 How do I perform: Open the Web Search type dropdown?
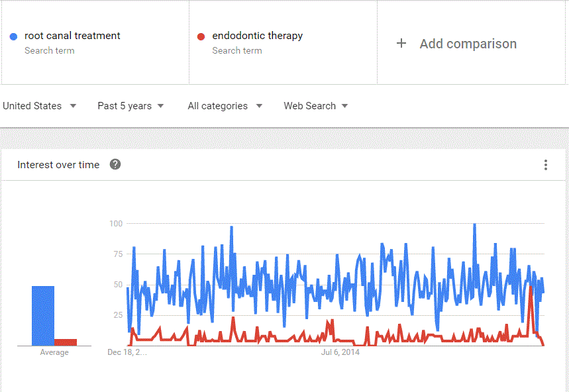[x=316, y=106]
